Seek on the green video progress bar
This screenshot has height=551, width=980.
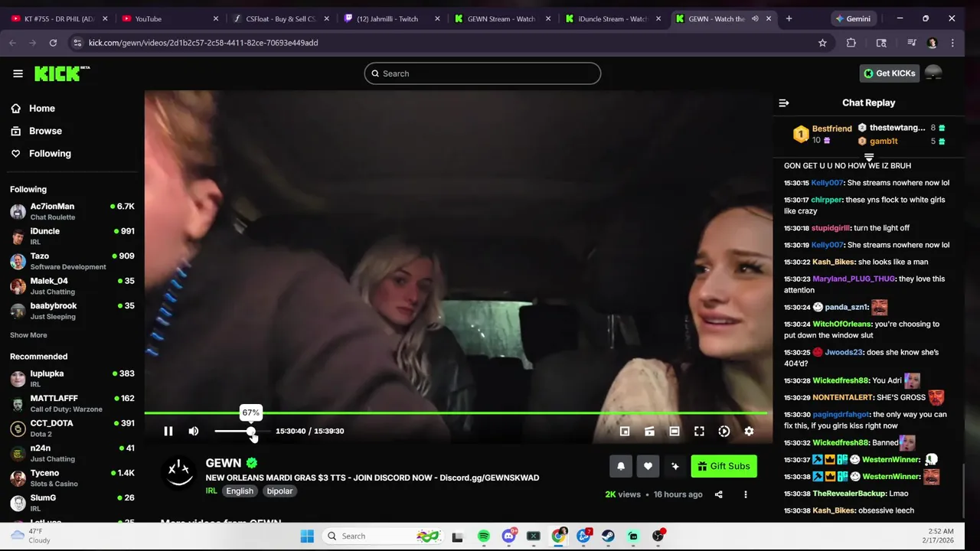click(x=456, y=413)
